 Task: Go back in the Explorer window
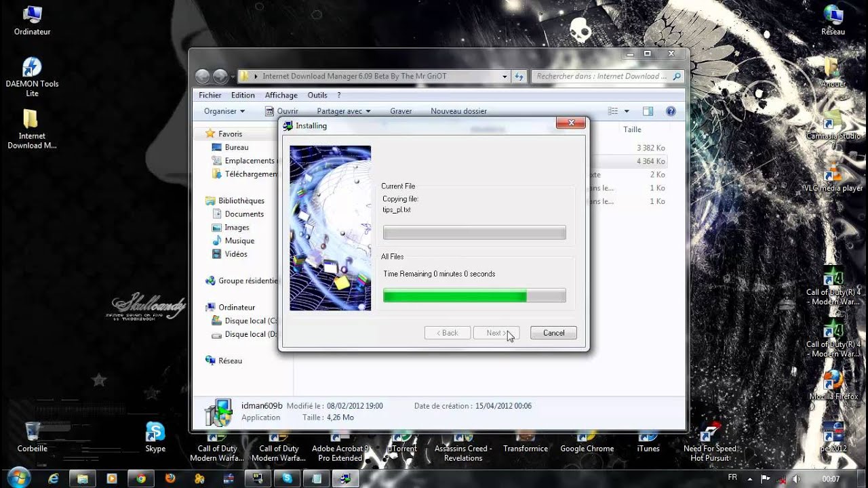point(202,77)
